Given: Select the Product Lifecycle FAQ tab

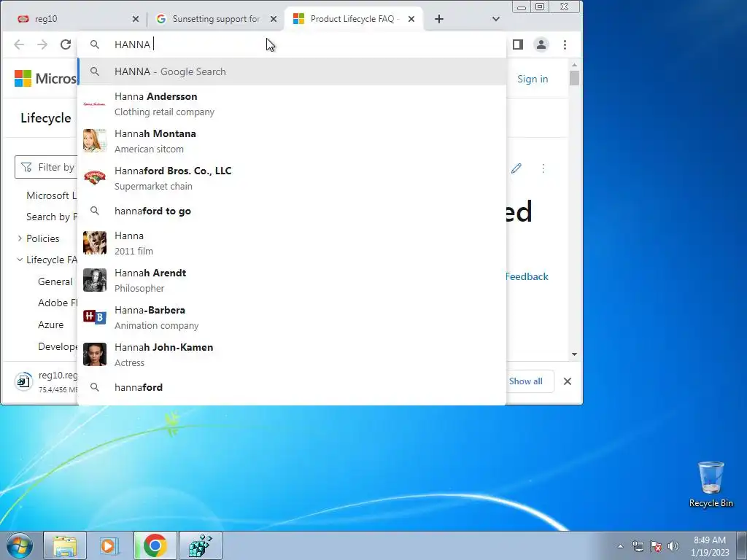Looking at the screenshot, I should 354,19.
